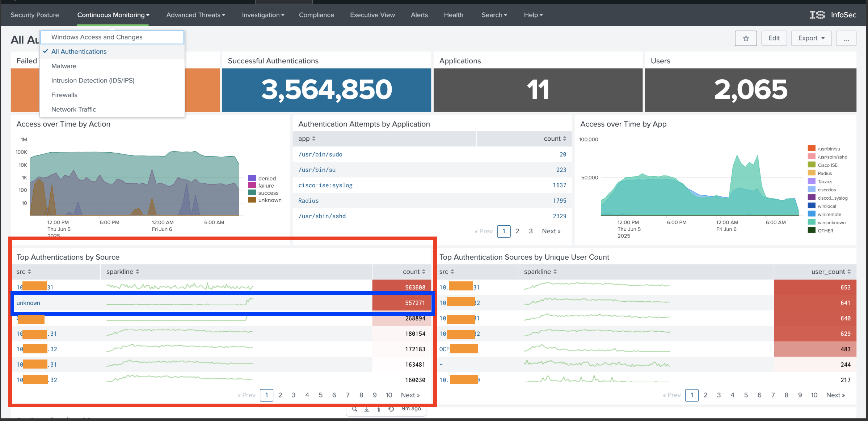
Task: Select Malware from the dropdown list
Action: [x=64, y=66]
